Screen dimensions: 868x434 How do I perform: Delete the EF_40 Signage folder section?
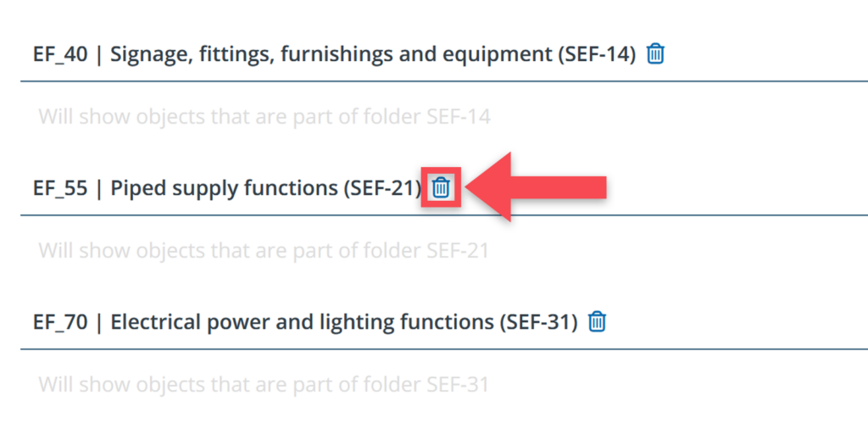(x=655, y=54)
